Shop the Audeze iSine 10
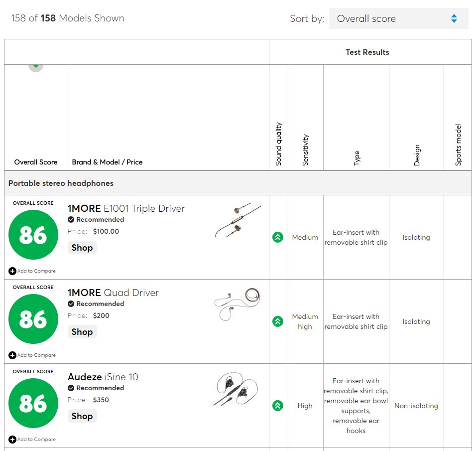 coord(82,416)
